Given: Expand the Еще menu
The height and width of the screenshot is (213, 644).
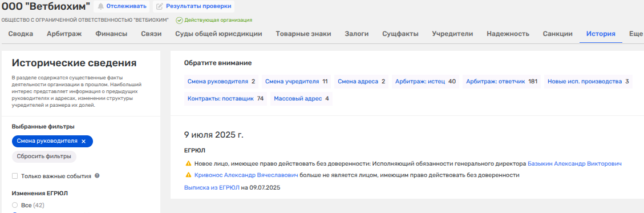Looking at the screenshot, I should click(636, 34).
